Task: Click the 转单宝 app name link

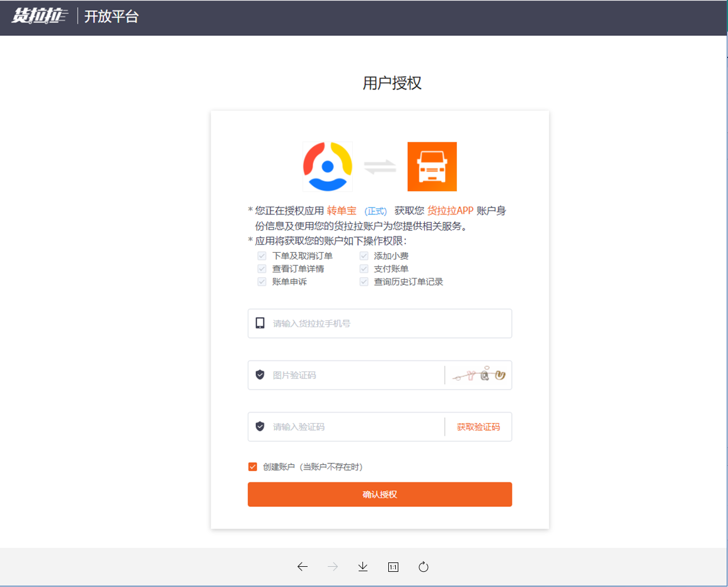Action: pyautogui.click(x=342, y=211)
